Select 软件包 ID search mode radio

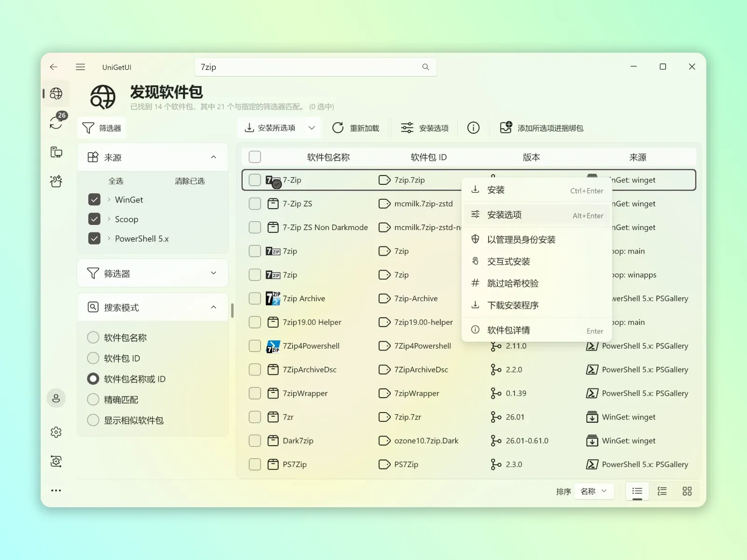93,358
